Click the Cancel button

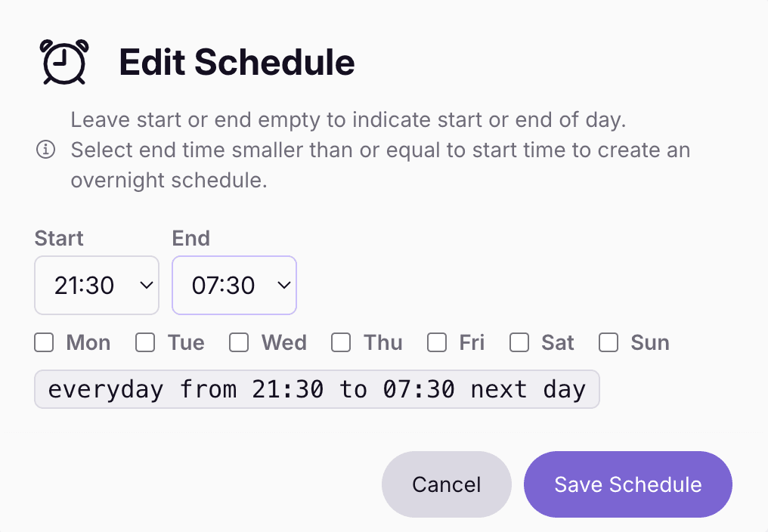(447, 484)
